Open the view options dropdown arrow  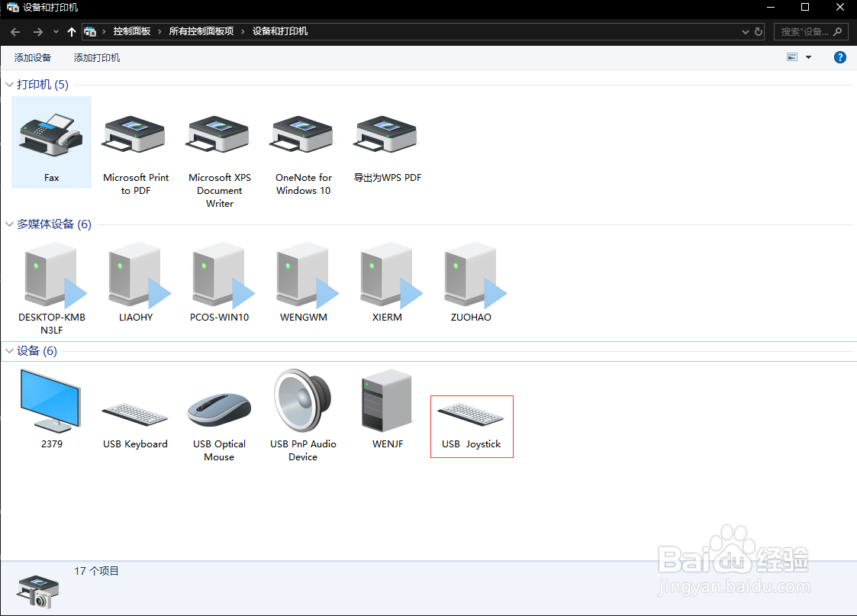coord(808,57)
